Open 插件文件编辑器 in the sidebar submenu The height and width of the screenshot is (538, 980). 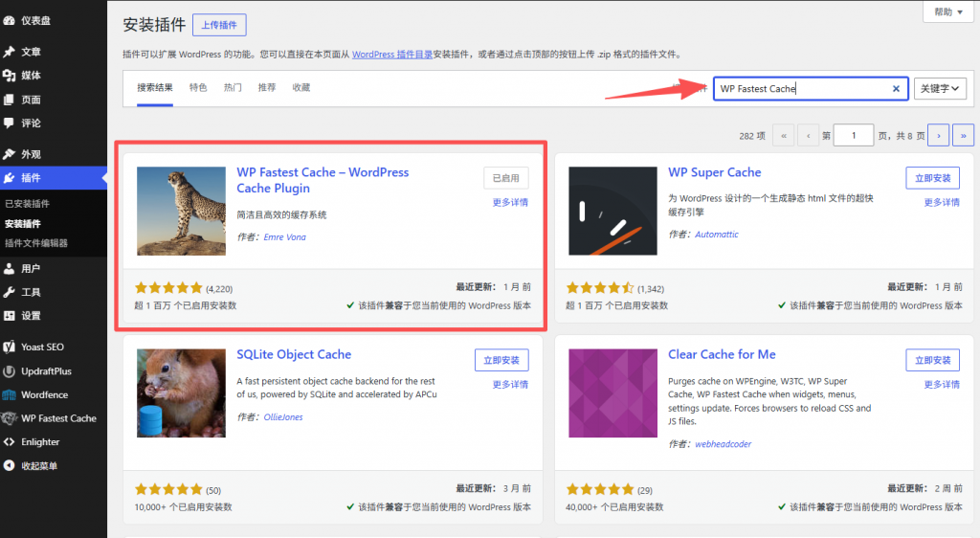[x=36, y=243]
